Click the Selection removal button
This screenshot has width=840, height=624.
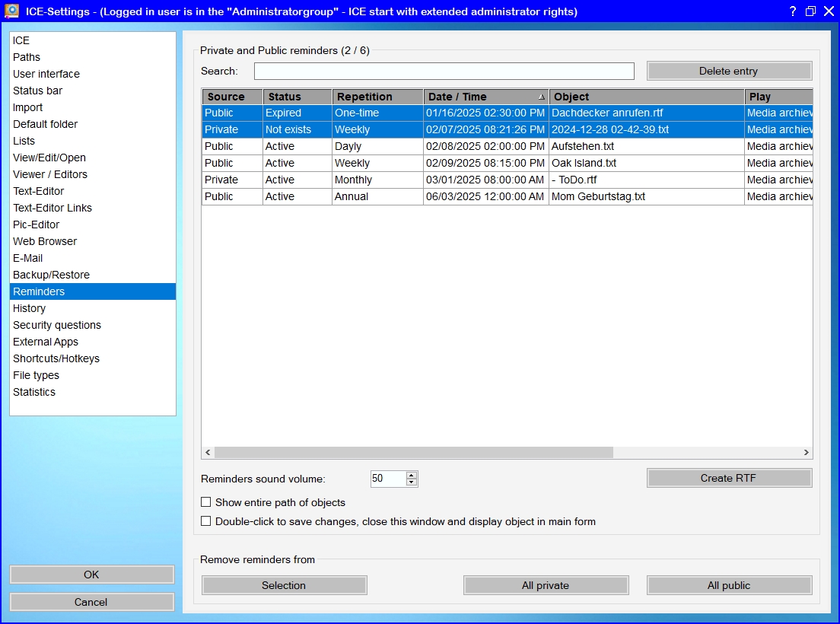(284, 585)
